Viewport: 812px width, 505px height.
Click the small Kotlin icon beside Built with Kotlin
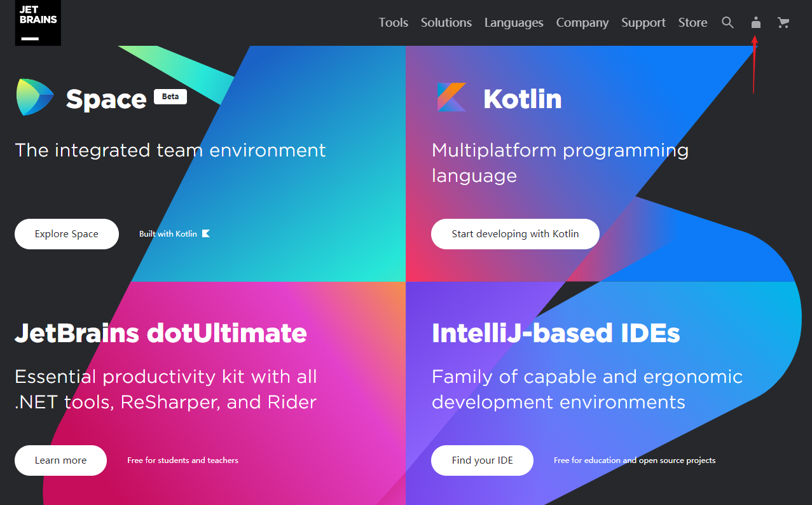point(205,233)
